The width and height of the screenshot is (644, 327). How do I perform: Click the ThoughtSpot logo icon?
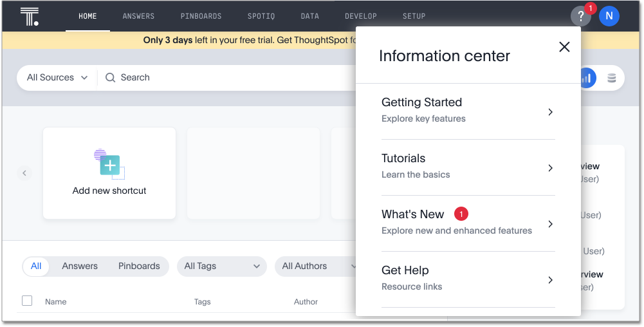30,16
